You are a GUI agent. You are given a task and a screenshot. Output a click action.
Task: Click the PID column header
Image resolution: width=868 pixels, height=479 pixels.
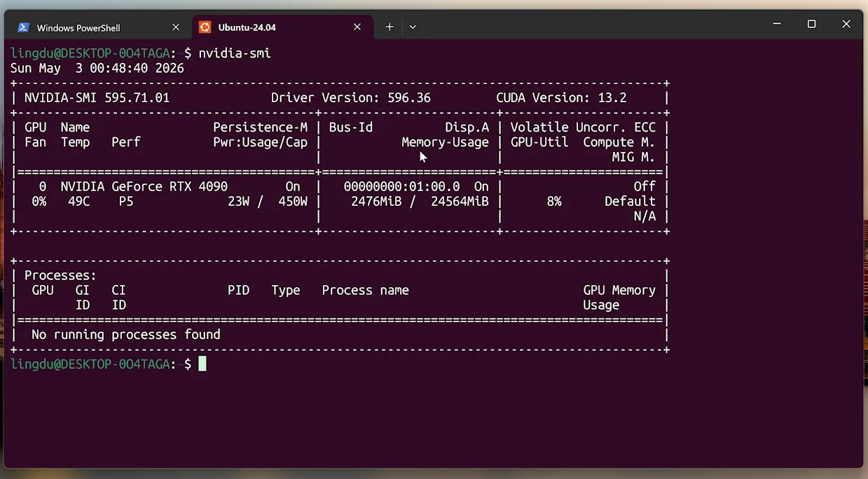(x=239, y=290)
